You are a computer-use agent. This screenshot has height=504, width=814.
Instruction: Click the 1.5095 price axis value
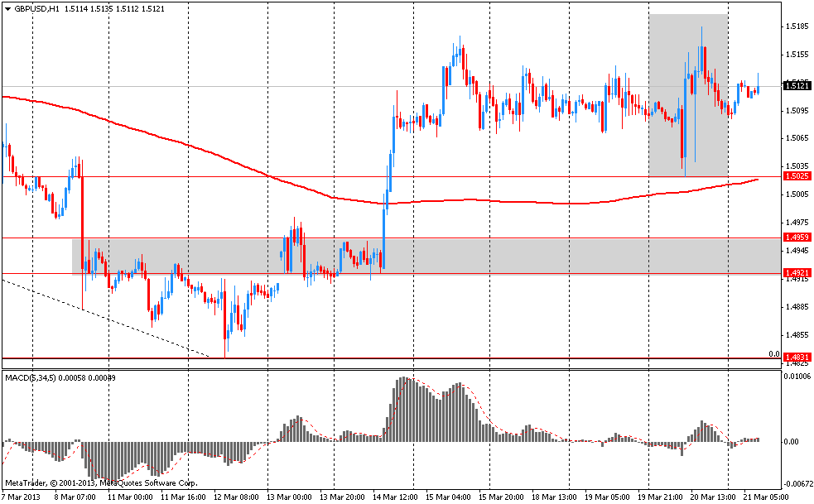(x=797, y=110)
